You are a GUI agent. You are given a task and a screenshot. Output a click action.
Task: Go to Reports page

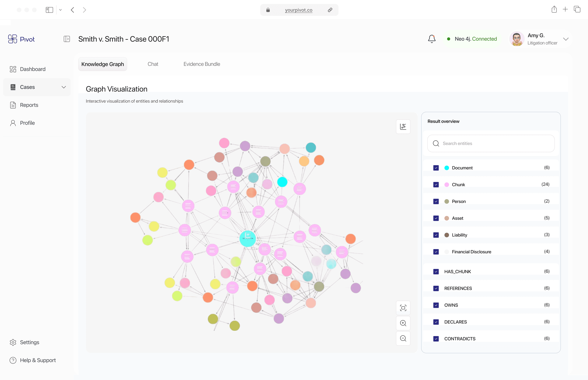click(x=29, y=105)
